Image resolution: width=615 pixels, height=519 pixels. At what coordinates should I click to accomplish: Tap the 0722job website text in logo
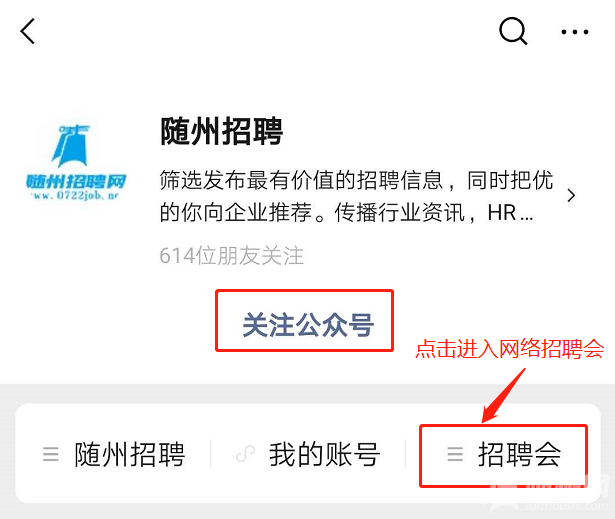(x=76, y=195)
